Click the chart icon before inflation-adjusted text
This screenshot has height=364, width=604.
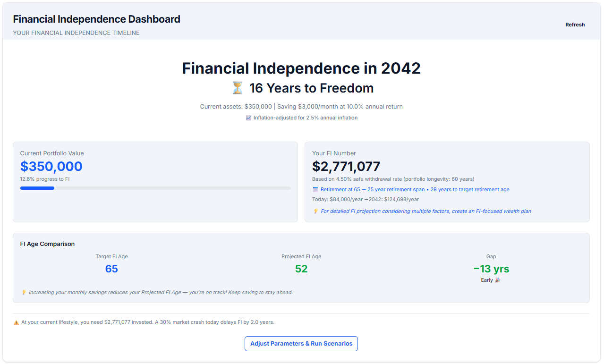(x=248, y=117)
